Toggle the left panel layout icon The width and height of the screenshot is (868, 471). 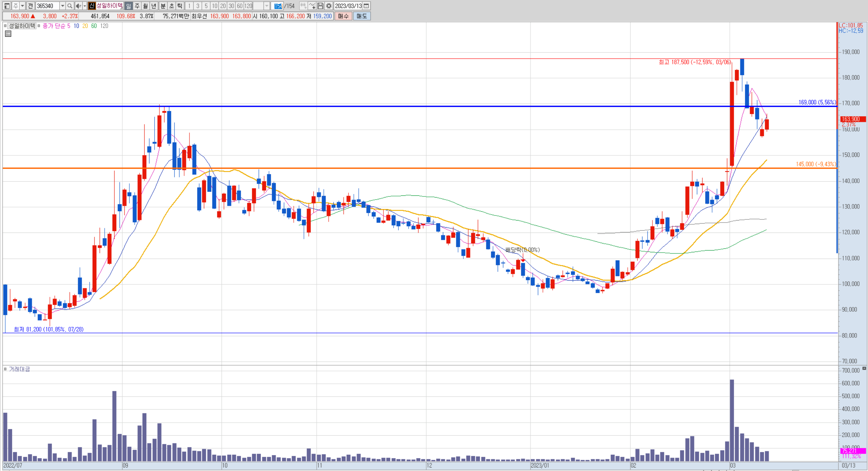[7, 6]
